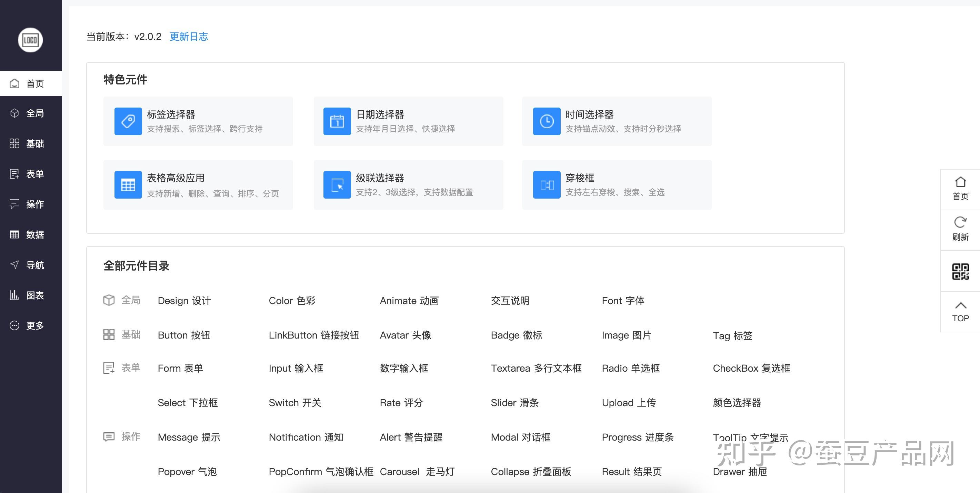
Task: Open the Switch 开关 component page
Action: coord(295,402)
